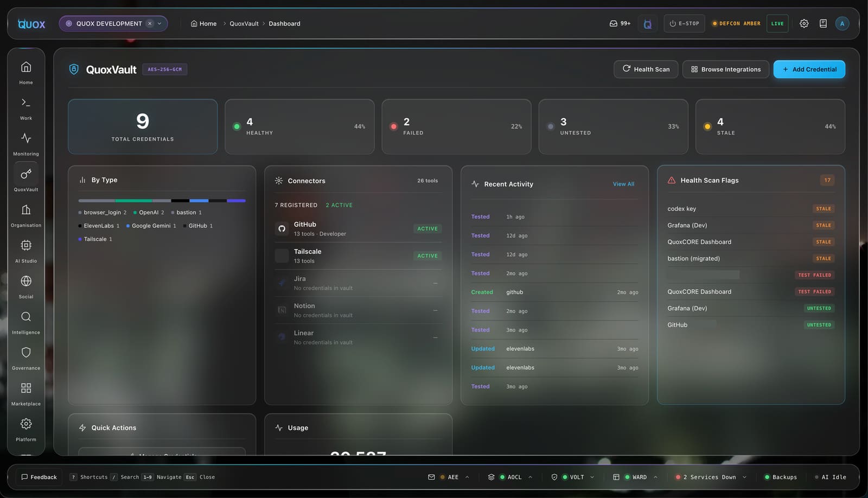Image resolution: width=868 pixels, height=498 pixels.
Task: Open DEFCON AMBER status
Action: click(736, 23)
